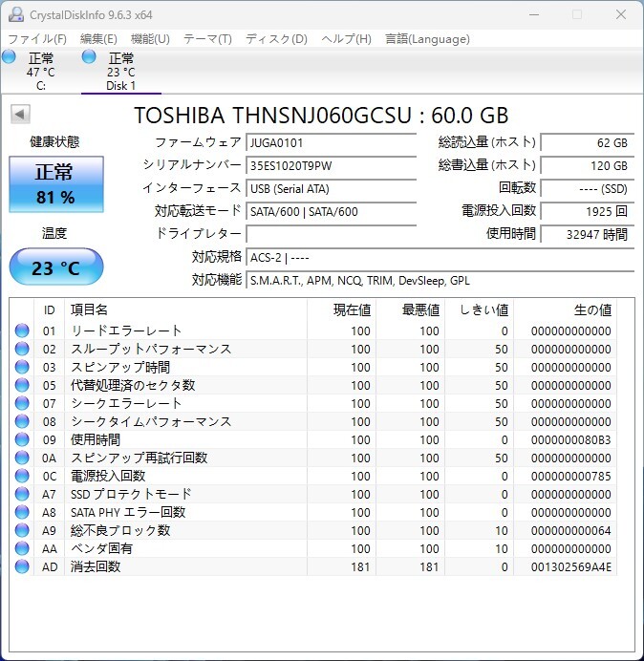The image size is (644, 661).
Task: Click the 23 °C temperature button
Action: click(x=55, y=267)
